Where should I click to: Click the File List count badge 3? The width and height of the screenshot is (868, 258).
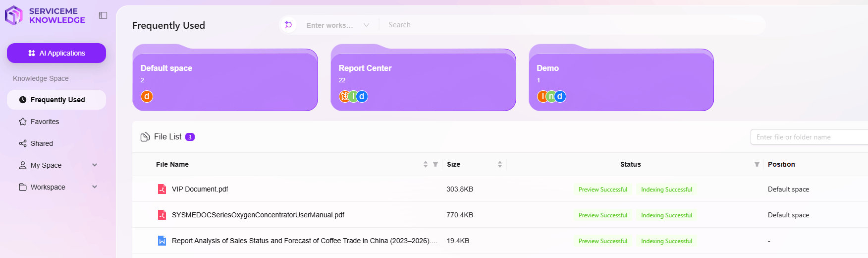coord(190,137)
